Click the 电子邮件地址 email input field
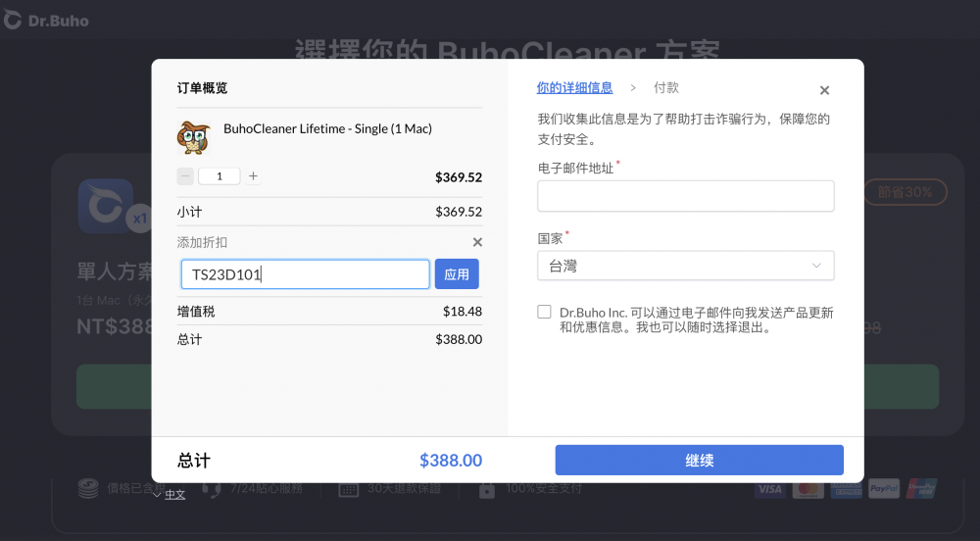 click(x=685, y=196)
